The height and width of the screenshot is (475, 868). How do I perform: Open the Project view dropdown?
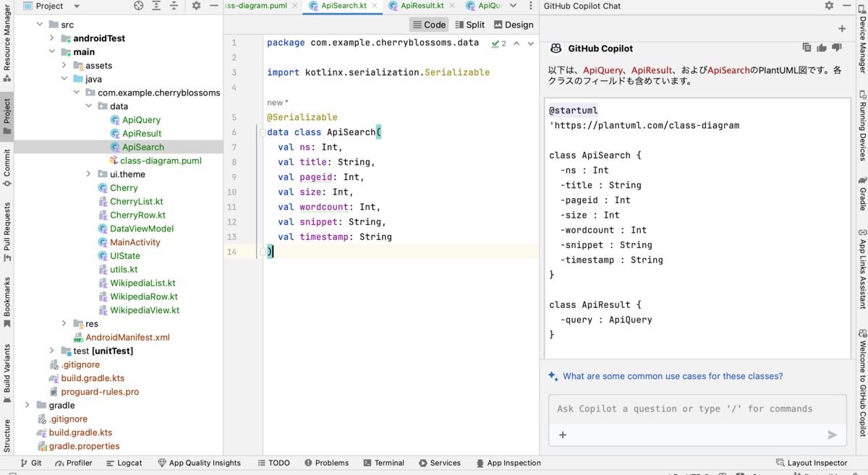click(x=51, y=6)
